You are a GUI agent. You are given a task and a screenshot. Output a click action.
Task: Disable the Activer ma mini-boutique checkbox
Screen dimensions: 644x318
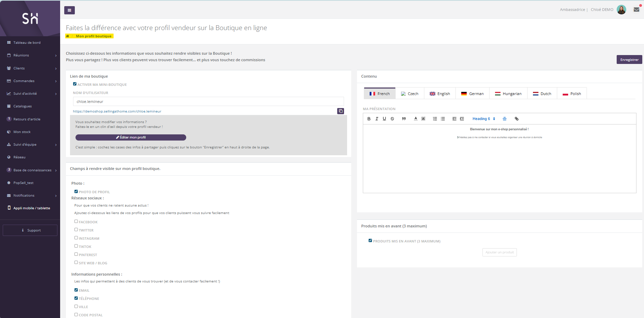(75, 84)
